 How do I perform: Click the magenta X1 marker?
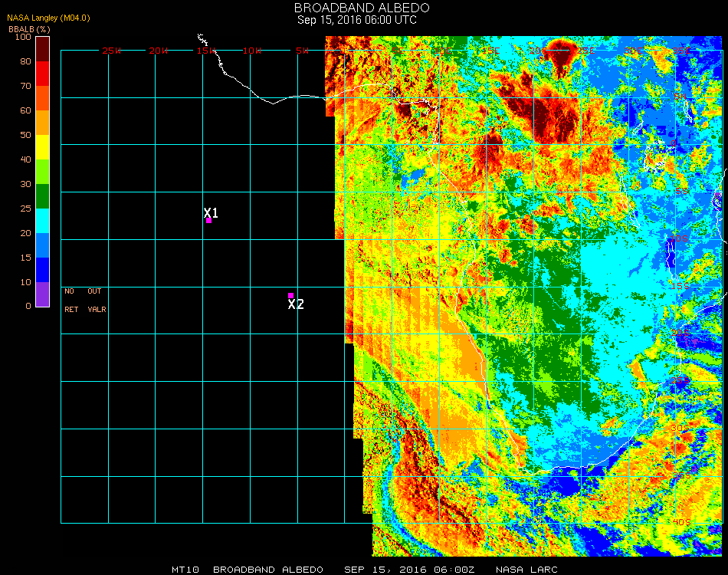pyautogui.click(x=208, y=220)
